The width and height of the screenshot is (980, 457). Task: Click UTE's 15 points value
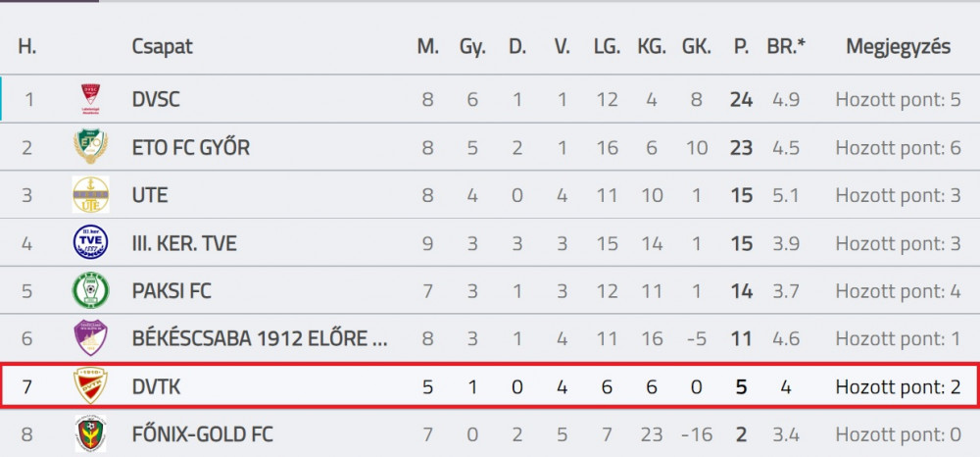pyautogui.click(x=741, y=195)
